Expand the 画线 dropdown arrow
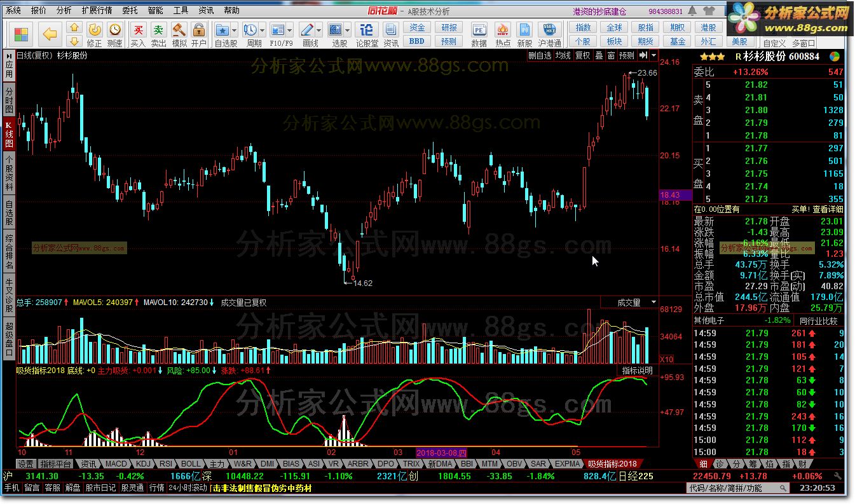This screenshot has height=504, width=855. coord(318,30)
